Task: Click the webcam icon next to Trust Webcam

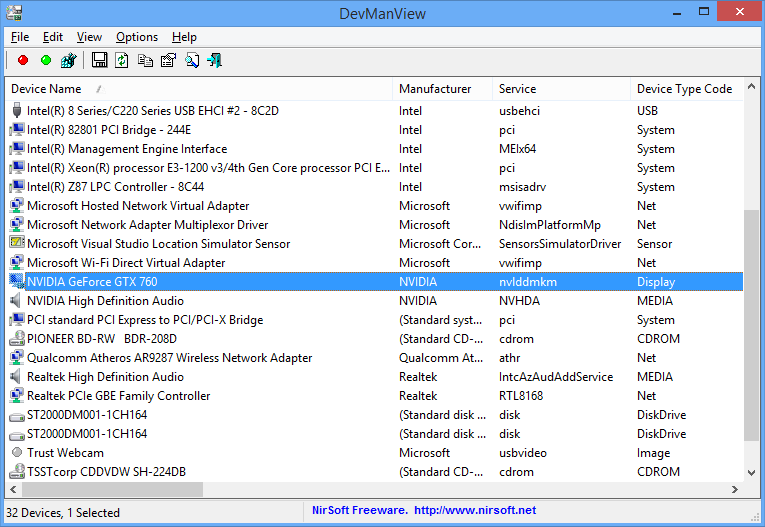Action: pyautogui.click(x=17, y=452)
